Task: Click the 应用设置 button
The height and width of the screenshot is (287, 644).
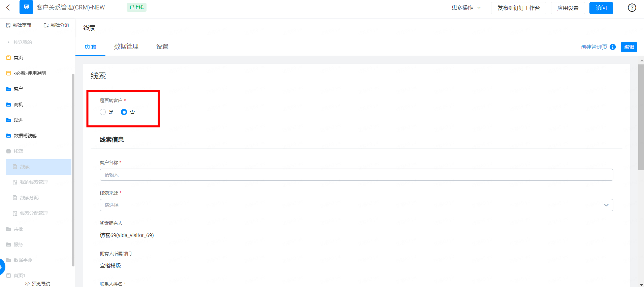Action: [x=568, y=8]
